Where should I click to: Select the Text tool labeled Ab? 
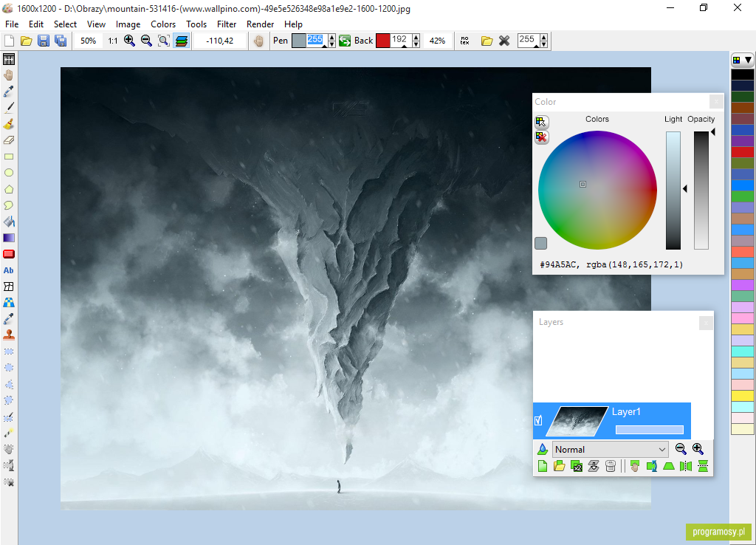9,270
